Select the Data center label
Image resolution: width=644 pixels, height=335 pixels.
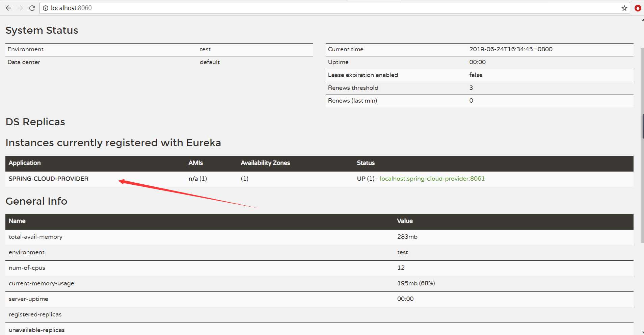coord(24,62)
